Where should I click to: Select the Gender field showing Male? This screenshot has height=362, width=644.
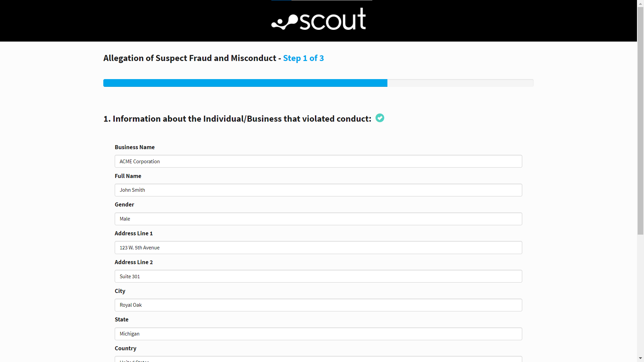click(x=318, y=219)
